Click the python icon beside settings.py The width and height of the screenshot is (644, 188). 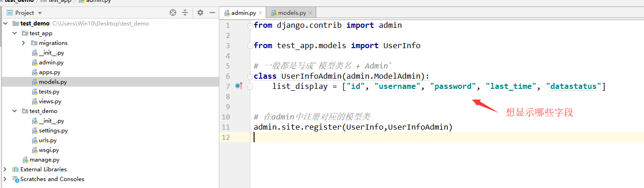[x=35, y=131]
